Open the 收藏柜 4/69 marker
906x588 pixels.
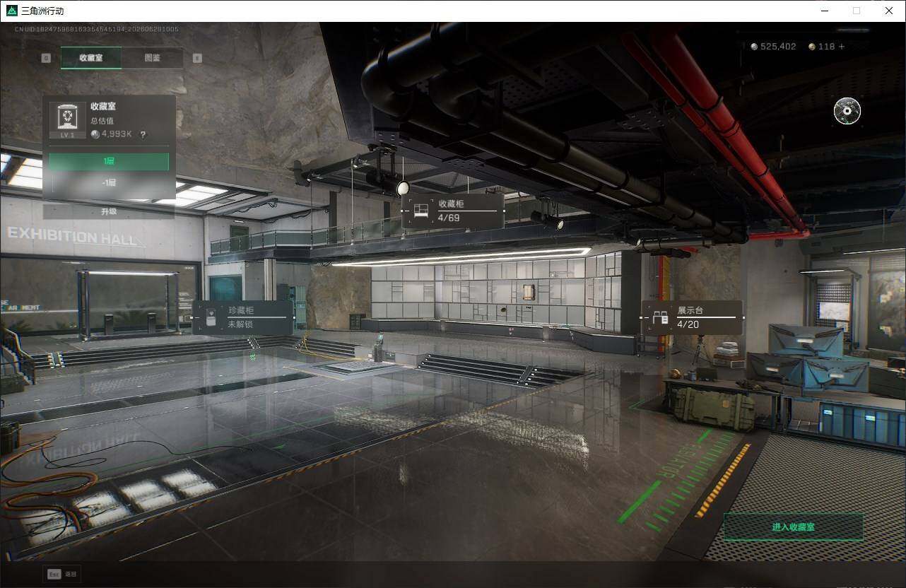pos(453,211)
